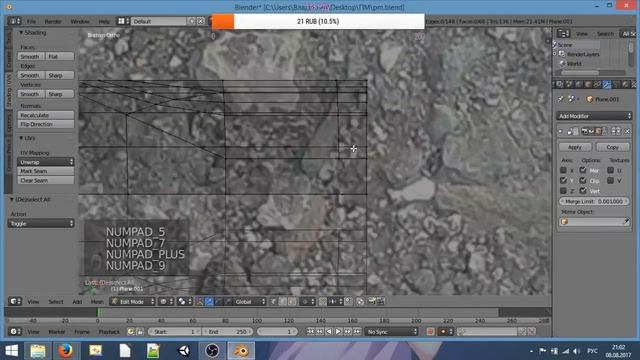Open the Help menu
Image resolution: width=640 pixels, height=360 pixels.
tap(104, 21)
